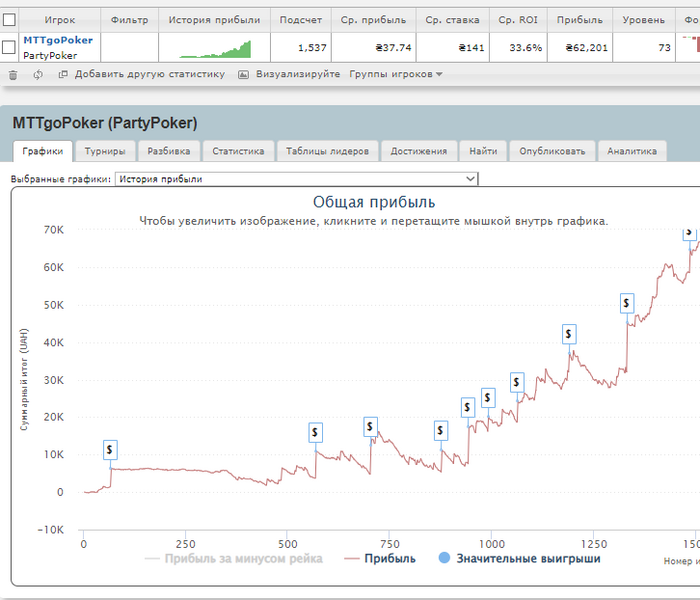Sort by Подсчет column header
The width and height of the screenshot is (700, 600).
tap(301, 20)
